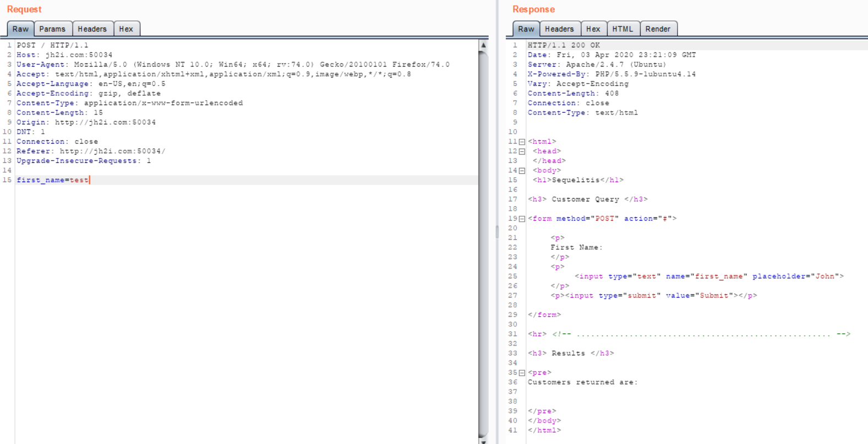Open the Request Hex tab
The width and height of the screenshot is (868, 444).
click(x=126, y=29)
